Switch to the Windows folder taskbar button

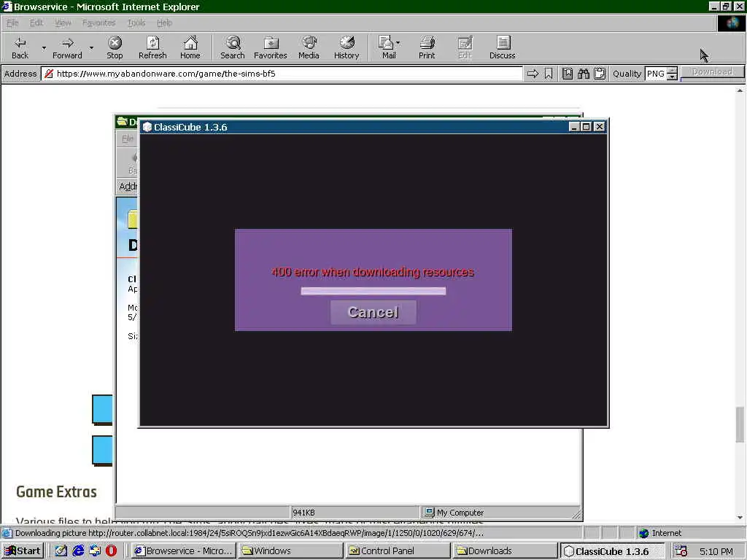pyautogui.click(x=290, y=551)
